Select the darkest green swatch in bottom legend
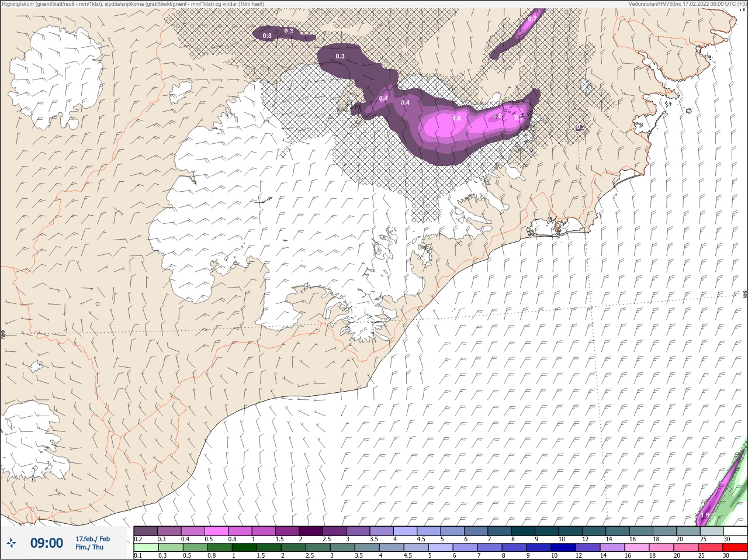The height and width of the screenshot is (560, 748). 243,548
